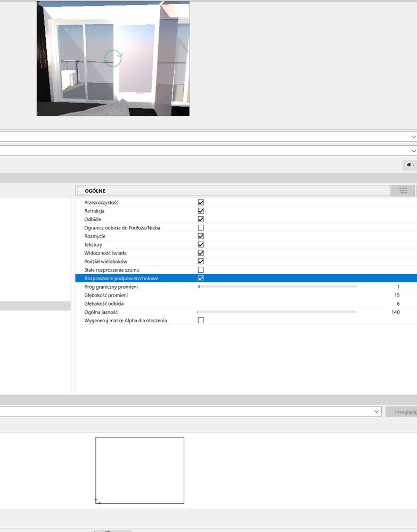Click the empty size preview rectangle
The width and height of the screenshot is (417, 532).
click(x=140, y=470)
